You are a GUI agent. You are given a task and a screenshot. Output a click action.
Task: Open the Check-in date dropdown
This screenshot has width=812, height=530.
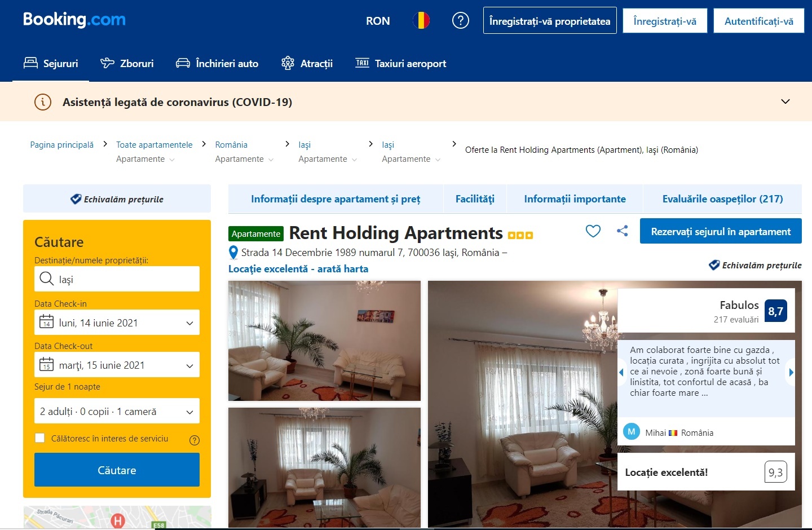[117, 323]
